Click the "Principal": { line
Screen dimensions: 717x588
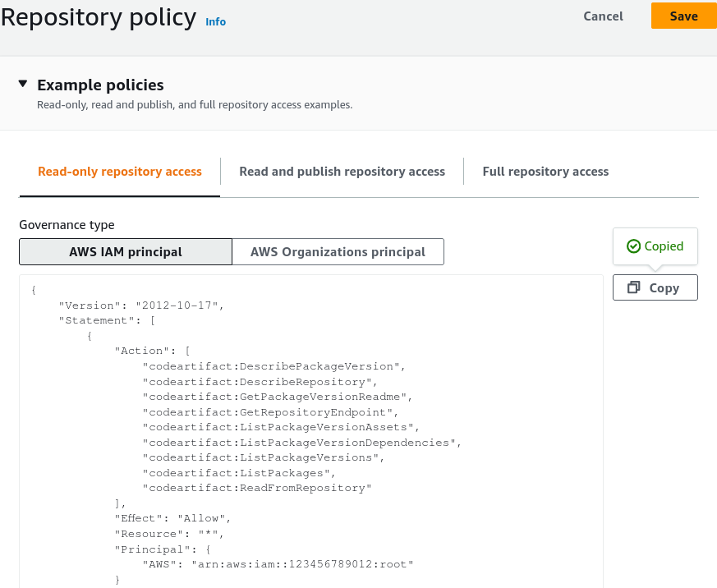click(x=163, y=549)
